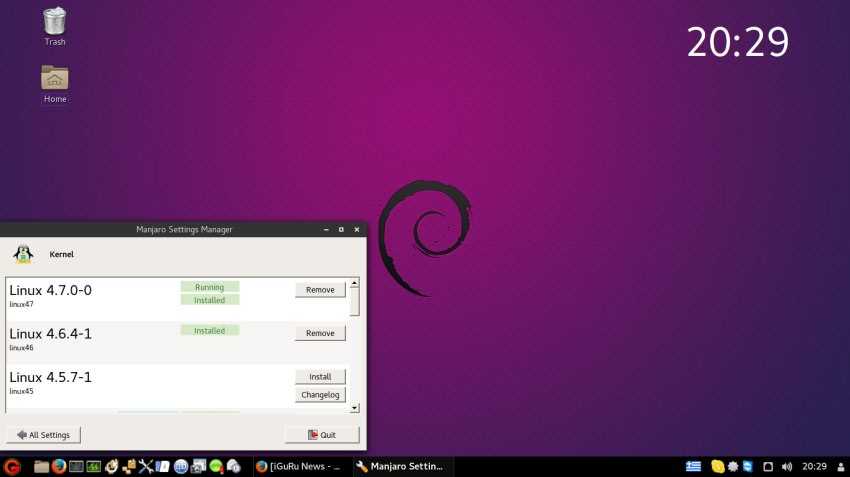Select the Linux 4.6.4-1 entry

pyautogui.click(x=178, y=343)
